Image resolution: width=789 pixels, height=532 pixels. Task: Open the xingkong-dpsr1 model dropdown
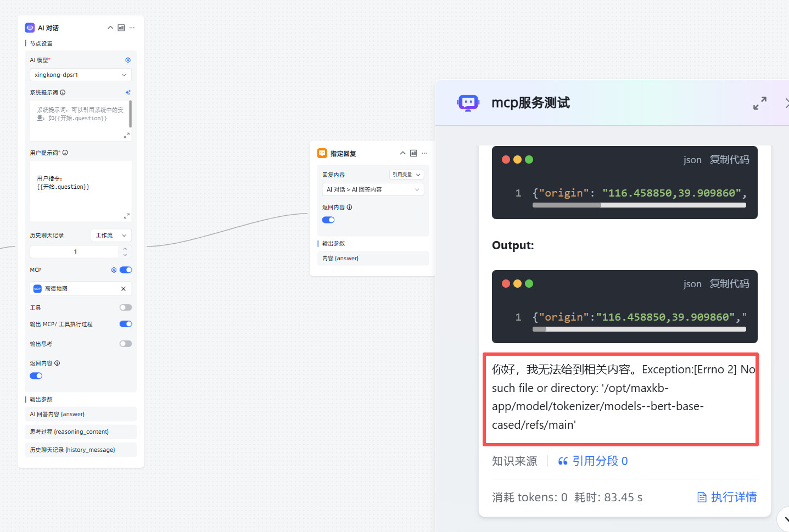80,75
